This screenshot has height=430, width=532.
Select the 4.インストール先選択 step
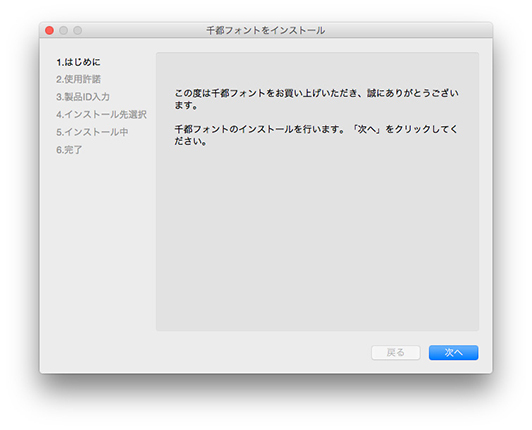101,114
